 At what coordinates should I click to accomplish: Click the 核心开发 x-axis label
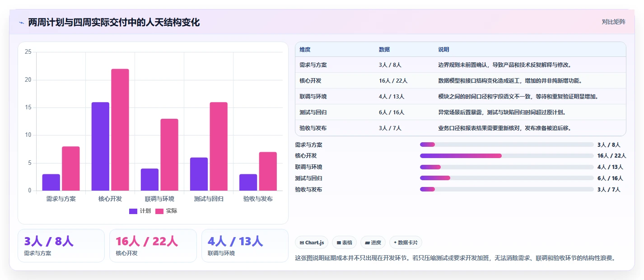tap(110, 199)
